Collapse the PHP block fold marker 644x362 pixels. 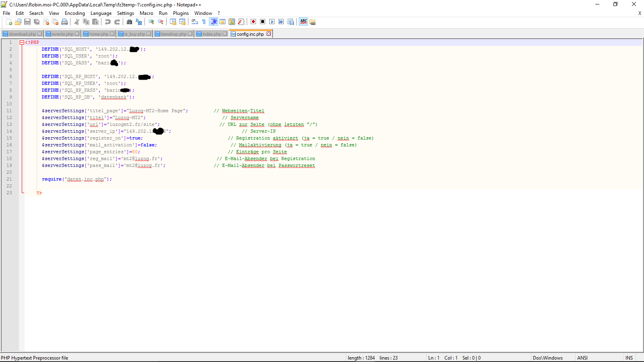pos(22,42)
